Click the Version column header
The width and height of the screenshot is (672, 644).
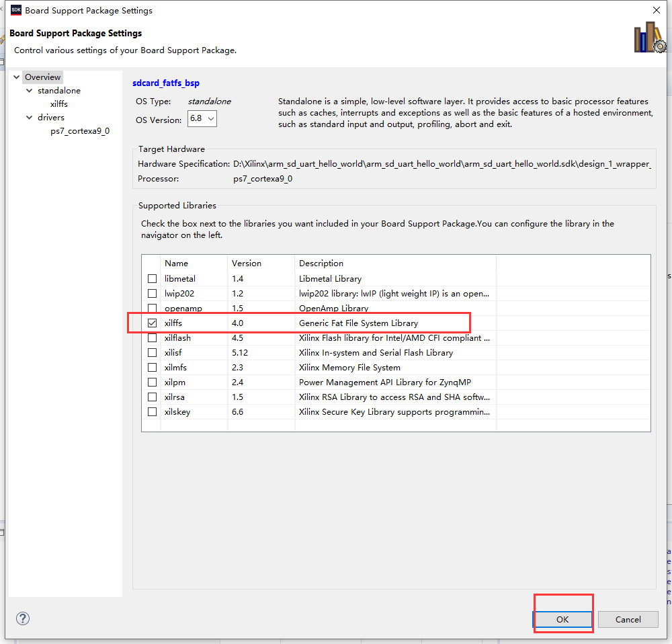261,264
